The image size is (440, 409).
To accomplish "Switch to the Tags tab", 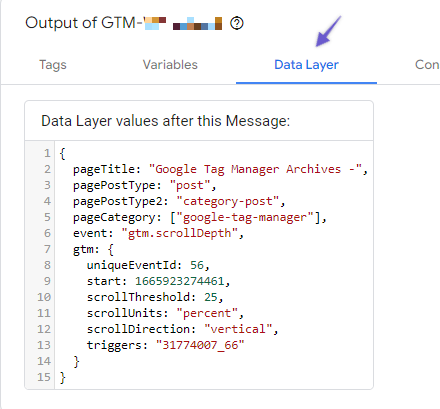I will [53, 65].
